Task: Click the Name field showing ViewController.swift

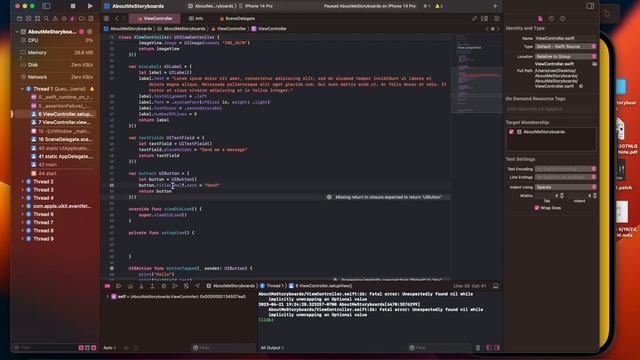Action: (x=565, y=38)
